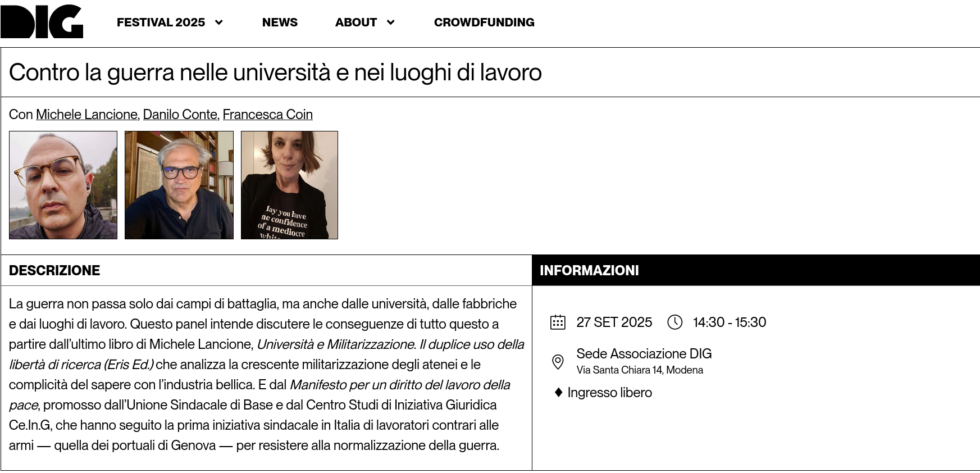Open the Danilo Conte speaker link
The height and width of the screenshot is (473, 980).
180,115
